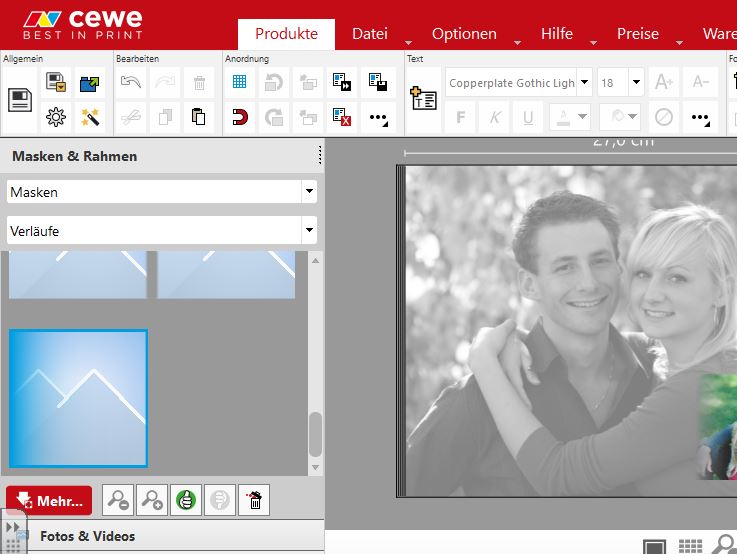The width and height of the screenshot is (737, 554).
Task: Click the paste clipboard icon
Action: click(x=198, y=117)
